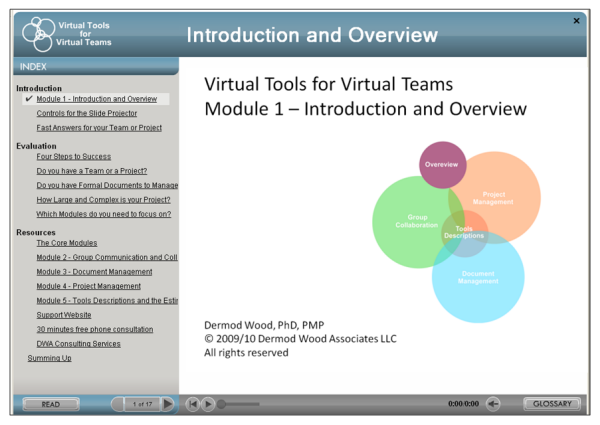
Task: Open Fast Answers for your Team or Project
Action: point(99,128)
